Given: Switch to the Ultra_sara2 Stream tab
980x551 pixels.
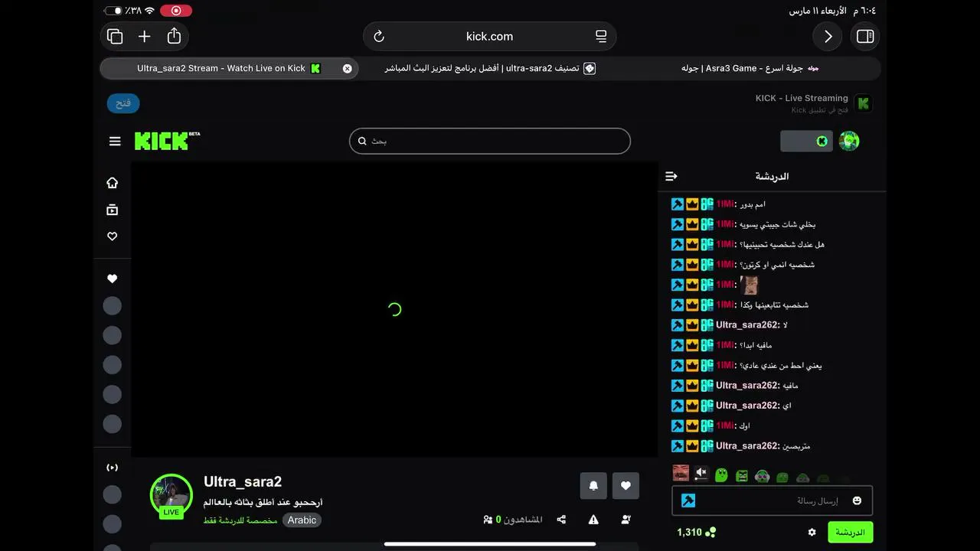Looking at the screenshot, I should (229, 68).
